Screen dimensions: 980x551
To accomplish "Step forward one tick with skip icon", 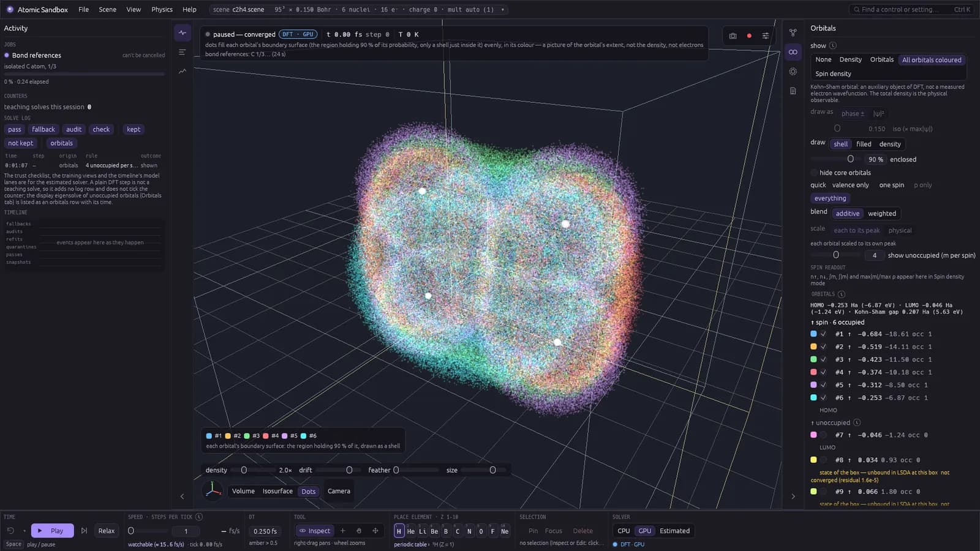I will [85, 531].
